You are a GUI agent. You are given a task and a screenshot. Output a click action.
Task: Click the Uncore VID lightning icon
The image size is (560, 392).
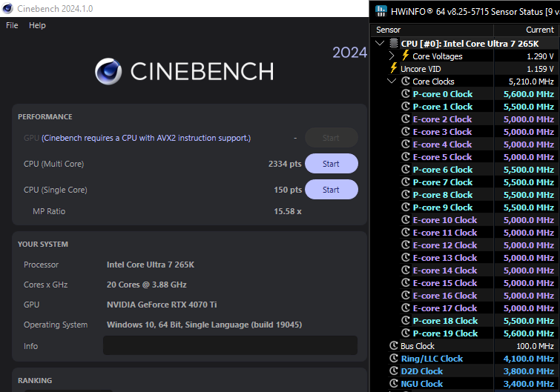pos(394,67)
